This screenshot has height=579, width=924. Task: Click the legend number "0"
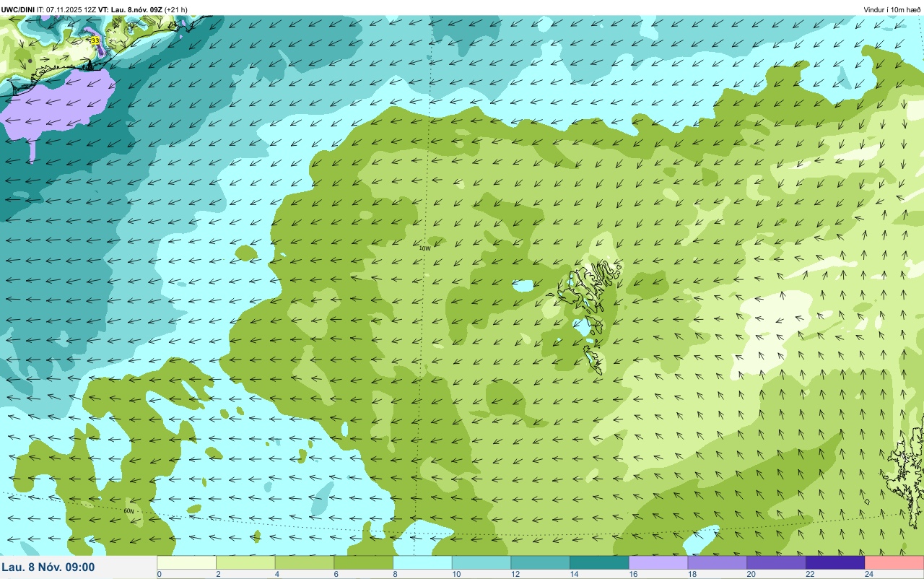[159, 574]
